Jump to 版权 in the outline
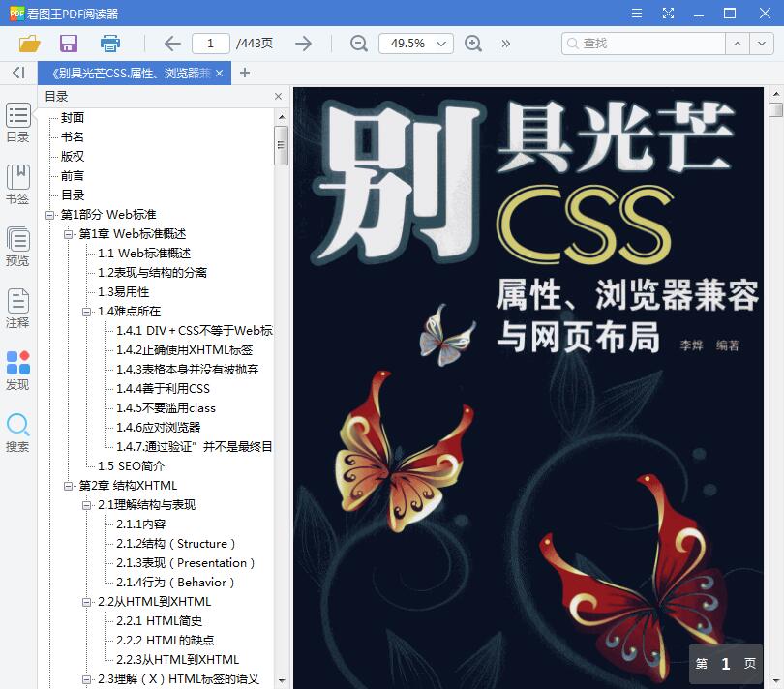Screen dimensions: 784x689 pos(73,157)
